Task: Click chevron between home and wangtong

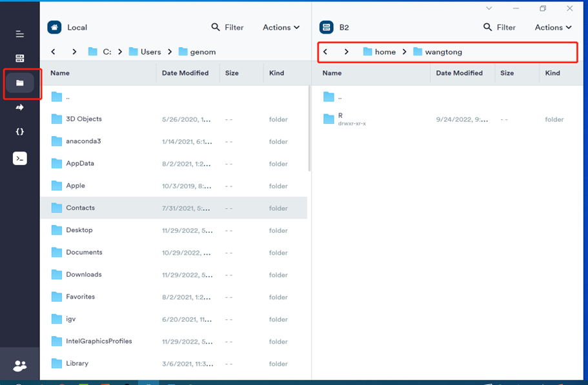Action: click(x=404, y=52)
